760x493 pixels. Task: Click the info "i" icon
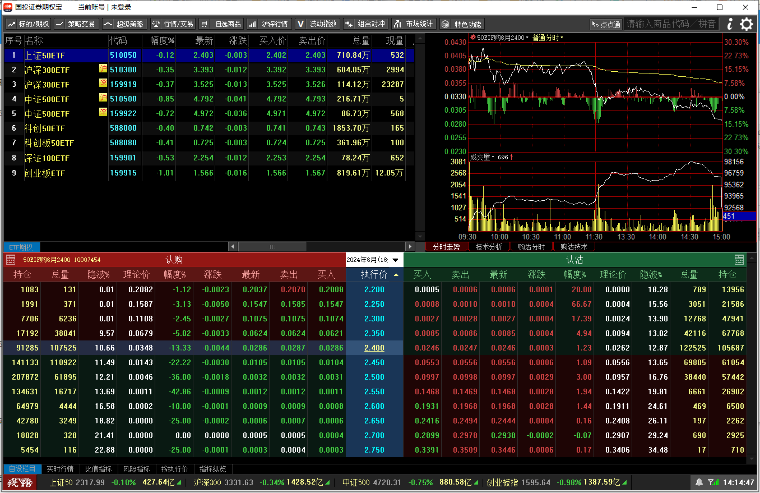(729, 24)
